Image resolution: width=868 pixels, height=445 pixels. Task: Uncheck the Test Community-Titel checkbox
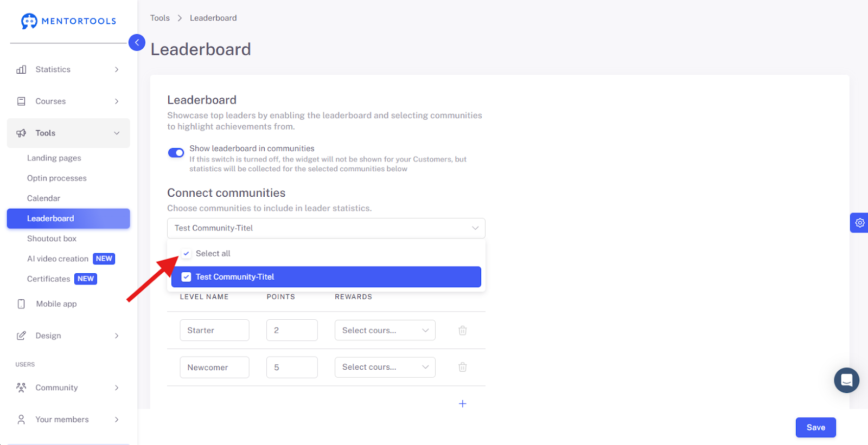tap(186, 277)
